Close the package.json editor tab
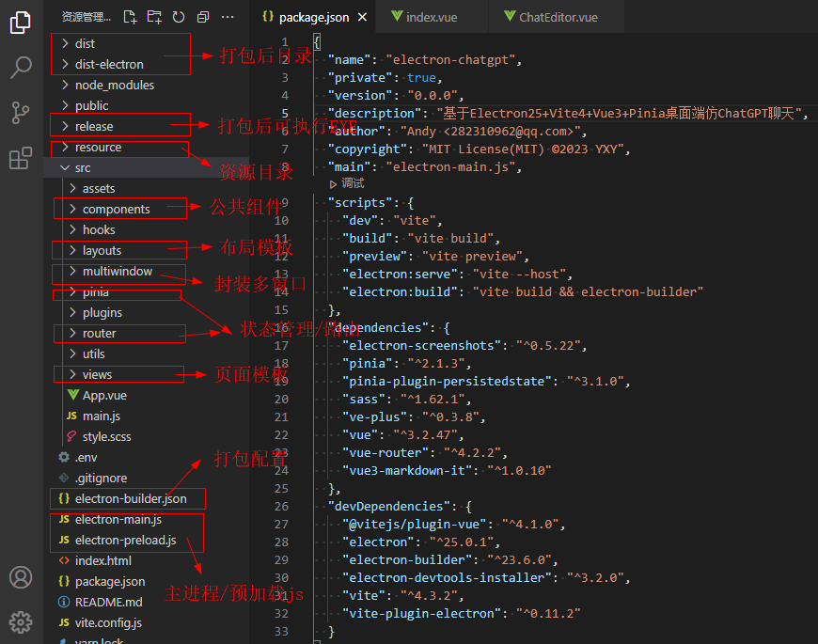The height and width of the screenshot is (644, 818). pos(362,17)
